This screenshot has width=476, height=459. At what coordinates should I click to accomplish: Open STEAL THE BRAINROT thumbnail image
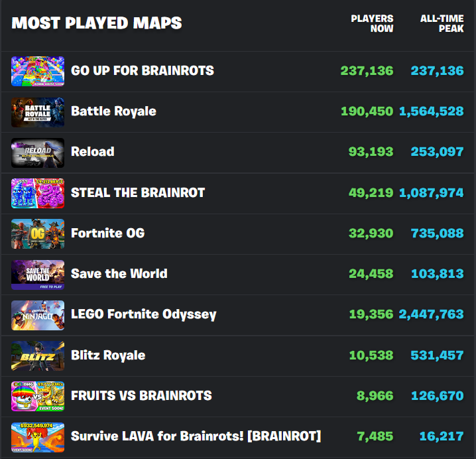pos(38,193)
